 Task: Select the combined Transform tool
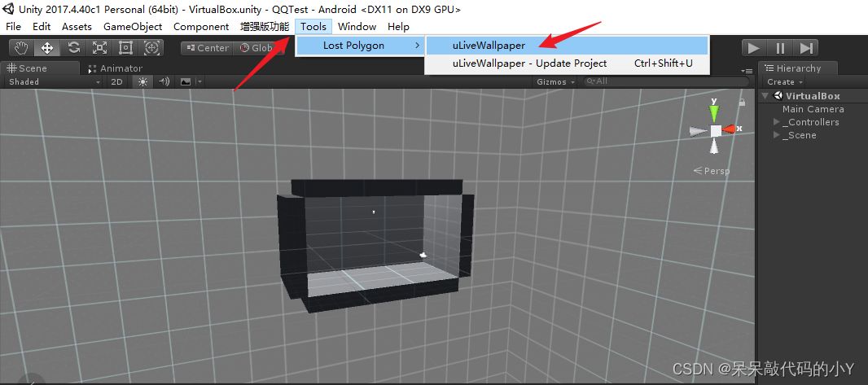coord(151,48)
